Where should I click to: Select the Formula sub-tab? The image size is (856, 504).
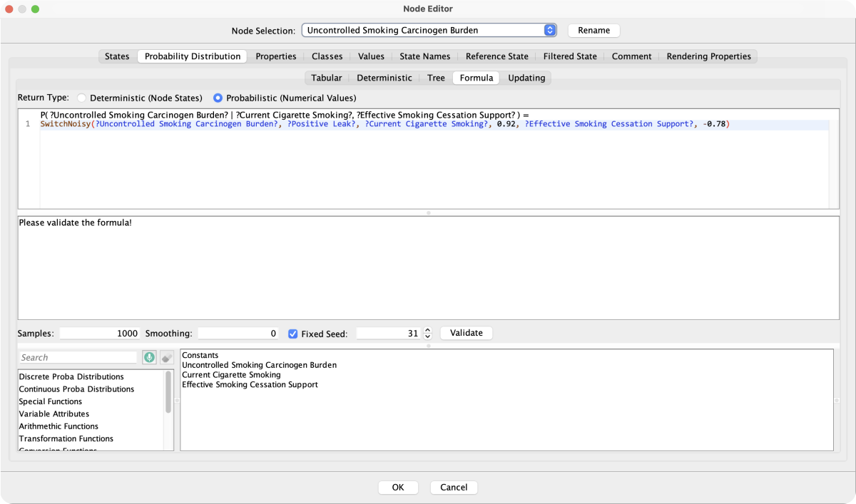coord(476,78)
